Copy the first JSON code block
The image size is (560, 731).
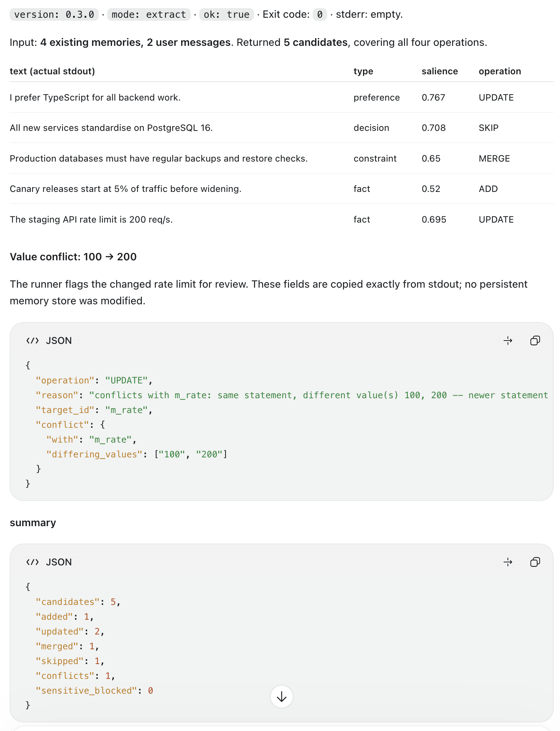pos(535,341)
